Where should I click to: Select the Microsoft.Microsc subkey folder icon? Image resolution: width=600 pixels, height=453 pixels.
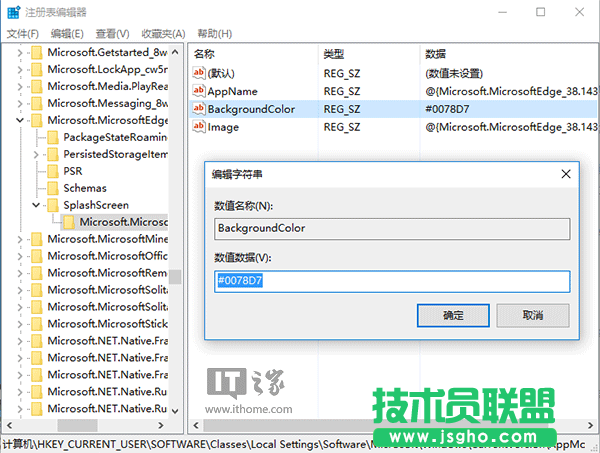(x=69, y=222)
